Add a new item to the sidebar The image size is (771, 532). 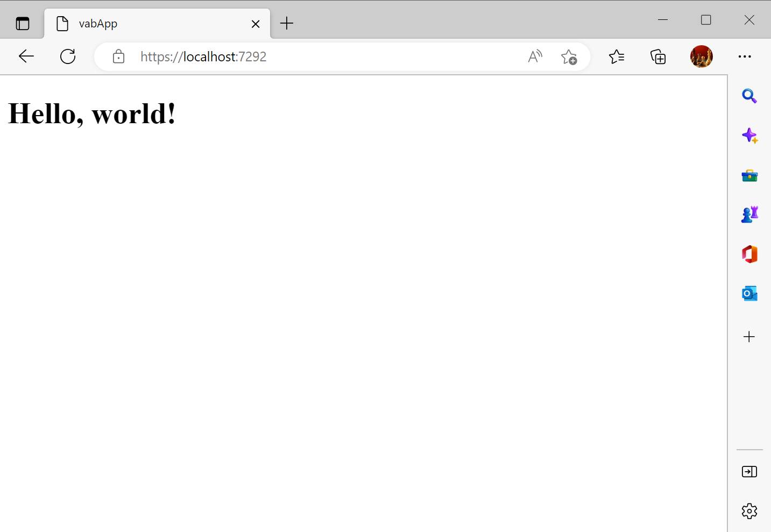(x=749, y=336)
